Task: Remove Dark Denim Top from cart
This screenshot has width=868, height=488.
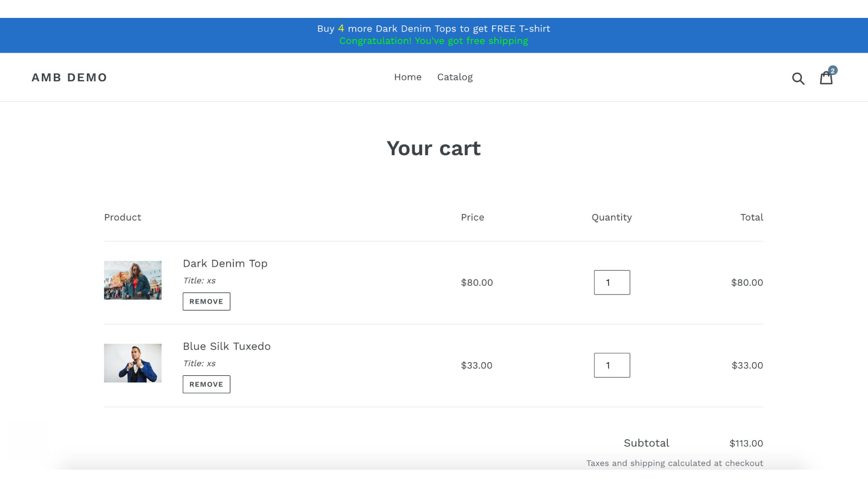Action: click(206, 301)
